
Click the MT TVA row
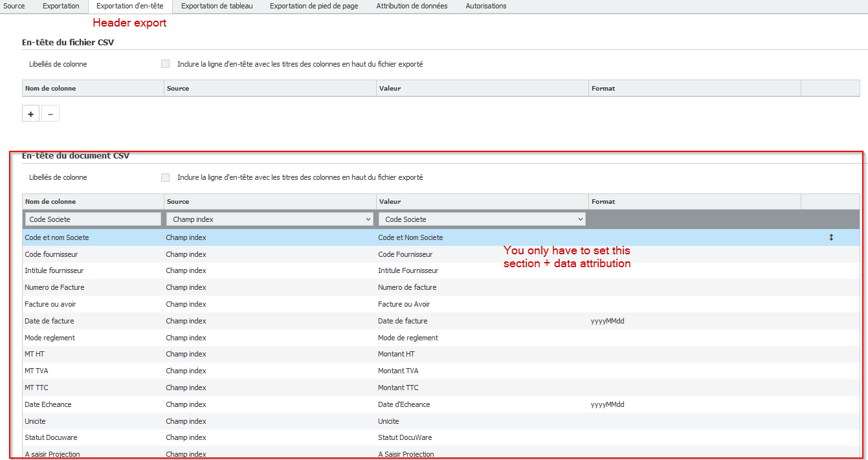[36, 371]
